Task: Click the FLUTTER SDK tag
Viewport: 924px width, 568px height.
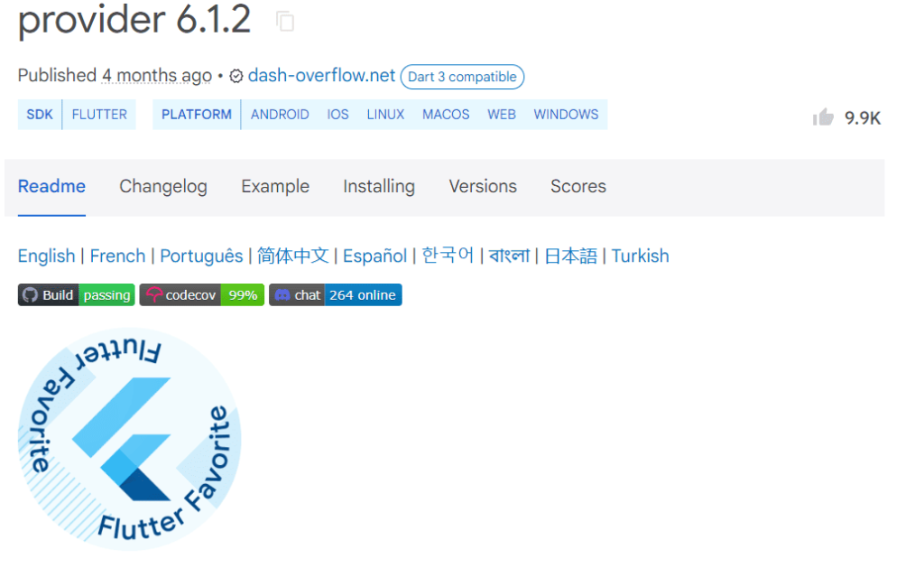Action: (x=99, y=115)
